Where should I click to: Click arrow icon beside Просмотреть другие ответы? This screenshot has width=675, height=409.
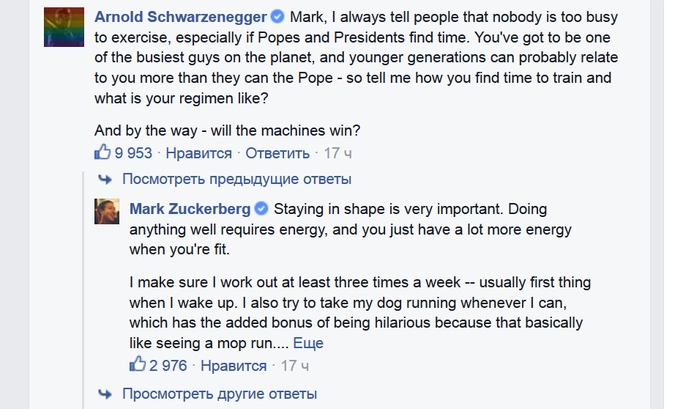coord(105,394)
